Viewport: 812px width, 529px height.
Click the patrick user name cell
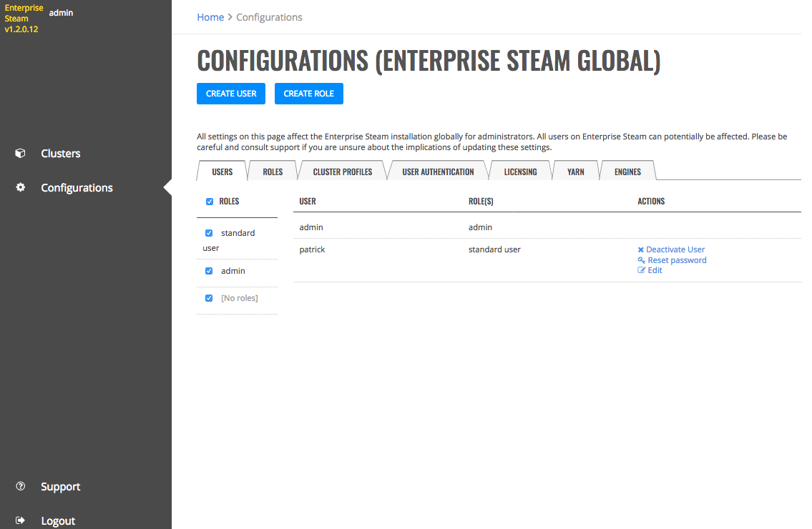pyautogui.click(x=312, y=249)
